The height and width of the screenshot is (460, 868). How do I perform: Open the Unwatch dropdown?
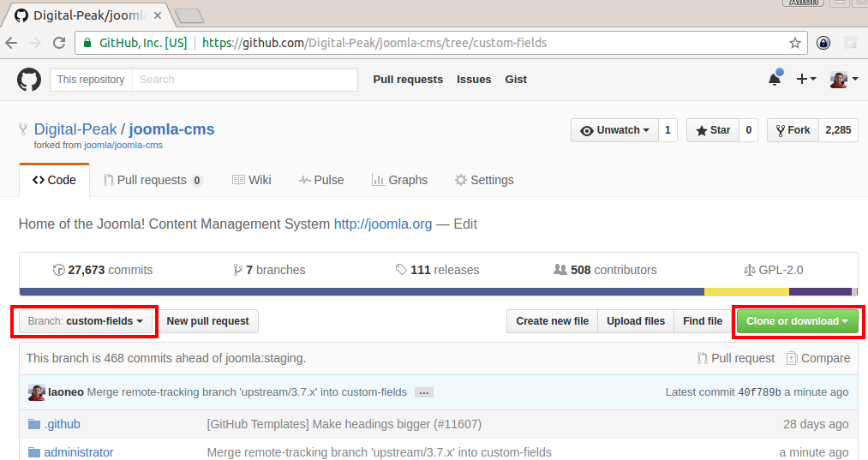[x=614, y=130]
